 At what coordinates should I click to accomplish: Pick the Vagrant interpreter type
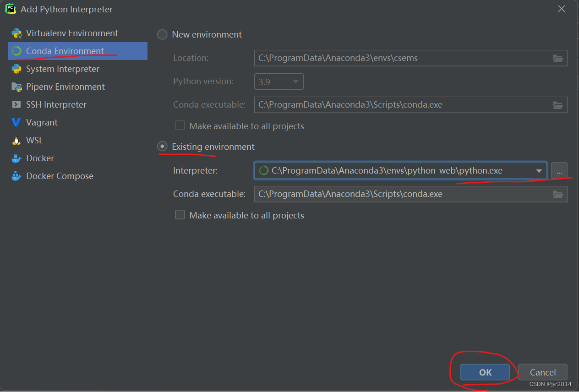78,123
